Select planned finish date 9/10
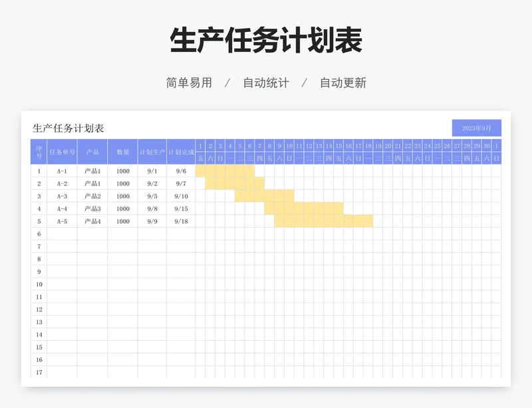 pyautogui.click(x=181, y=196)
